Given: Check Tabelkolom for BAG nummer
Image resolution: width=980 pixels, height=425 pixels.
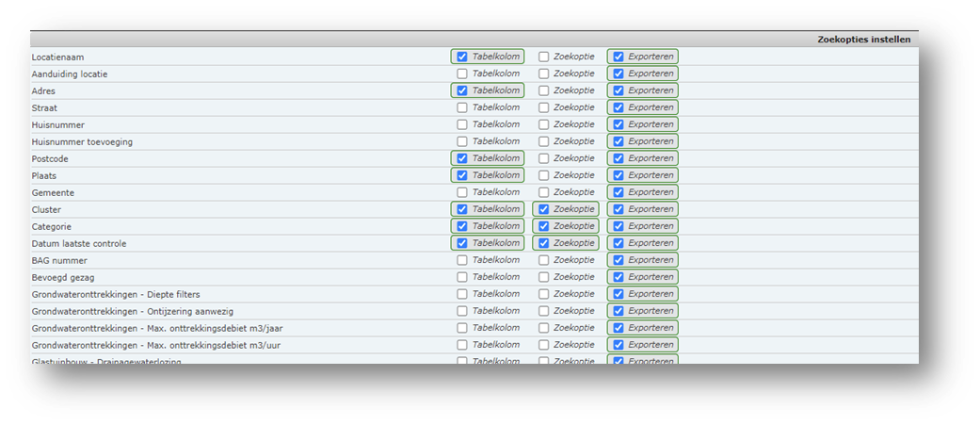Looking at the screenshot, I should click(461, 260).
